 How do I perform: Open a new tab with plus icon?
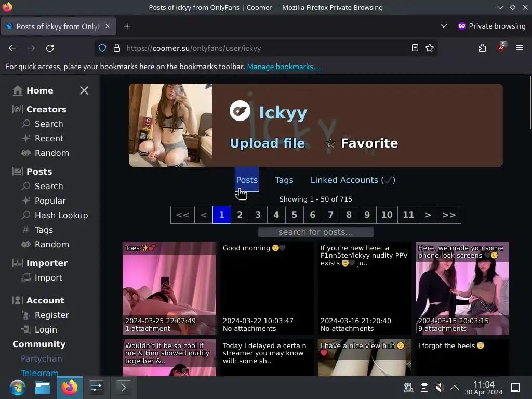[127, 26]
